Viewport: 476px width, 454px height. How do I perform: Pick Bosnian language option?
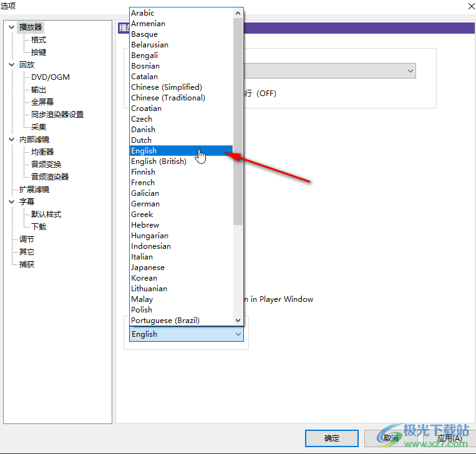click(182, 66)
